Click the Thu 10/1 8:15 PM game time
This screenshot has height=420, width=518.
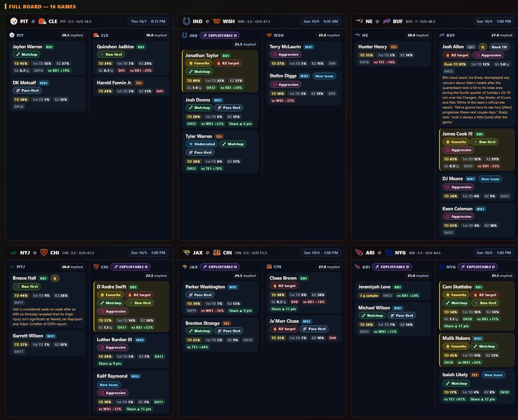click(148, 21)
